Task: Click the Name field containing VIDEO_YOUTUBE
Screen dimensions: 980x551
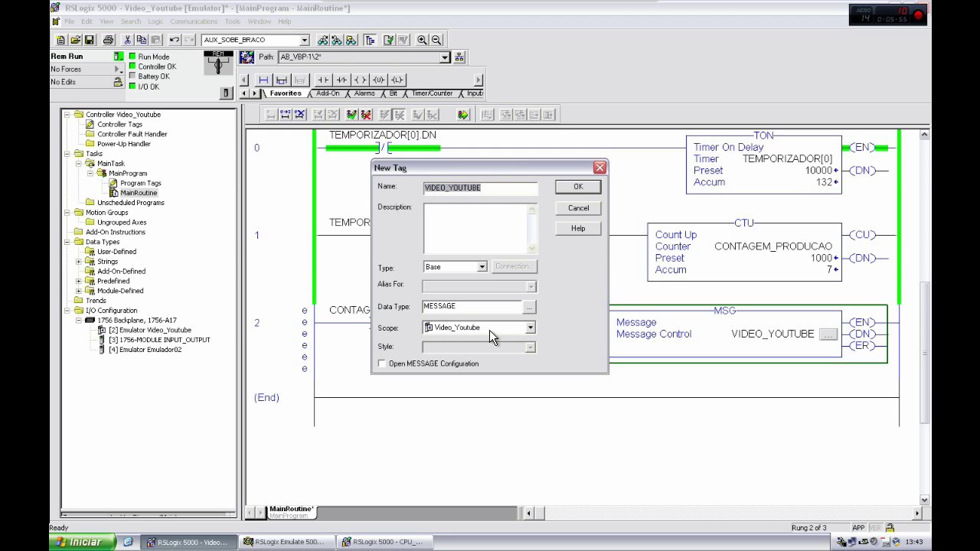Action: [480, 187]
